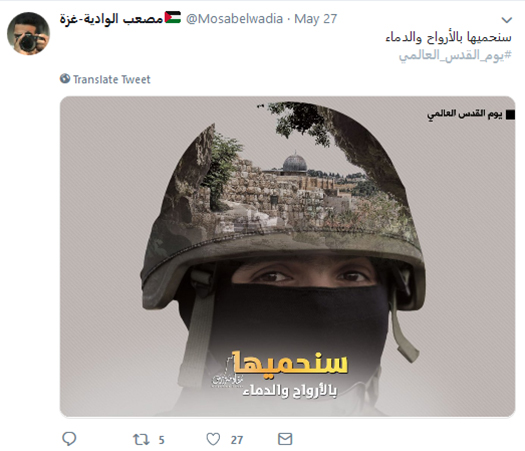The image size is (525, 451).
Task: Click the black-square Arabic label atop the image
Action: click(x=471, y=114)
